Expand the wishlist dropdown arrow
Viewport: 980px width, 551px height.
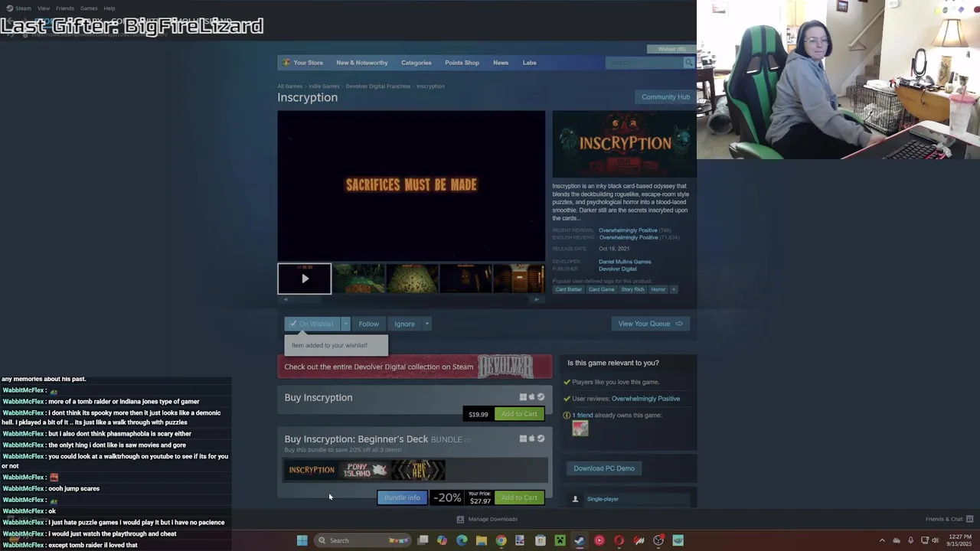(x=345, y=324)
